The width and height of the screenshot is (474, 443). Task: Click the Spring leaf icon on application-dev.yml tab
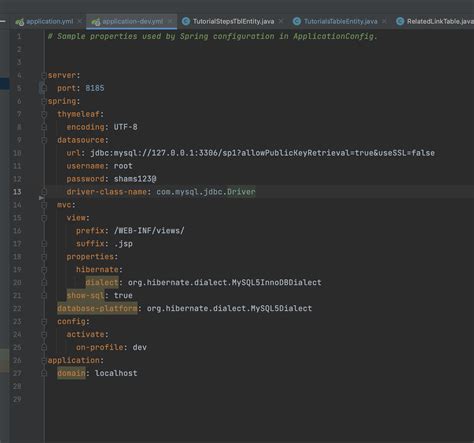point(96,22)
